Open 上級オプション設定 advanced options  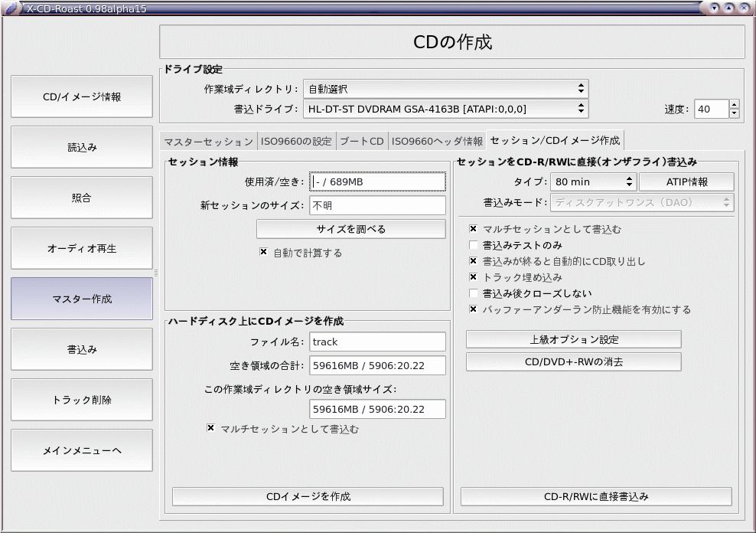[573, 339]
